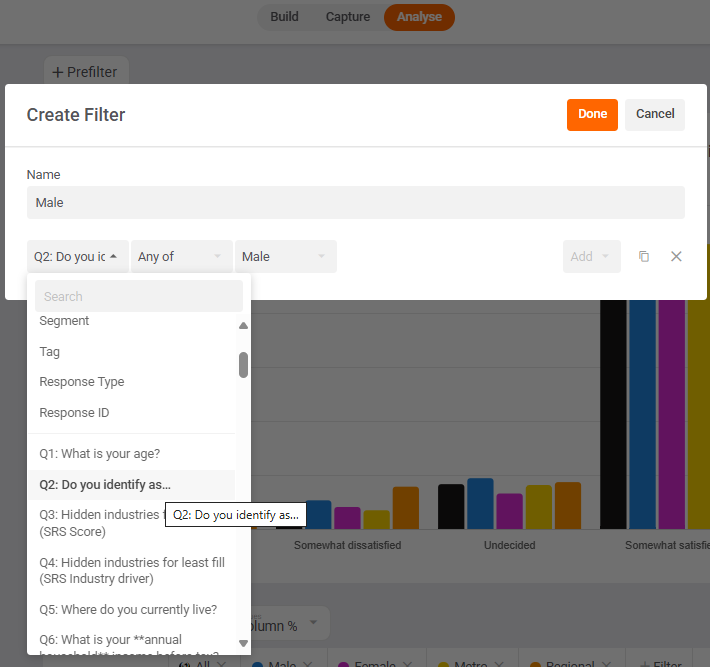Switch to the Build tab

point(284,17)
